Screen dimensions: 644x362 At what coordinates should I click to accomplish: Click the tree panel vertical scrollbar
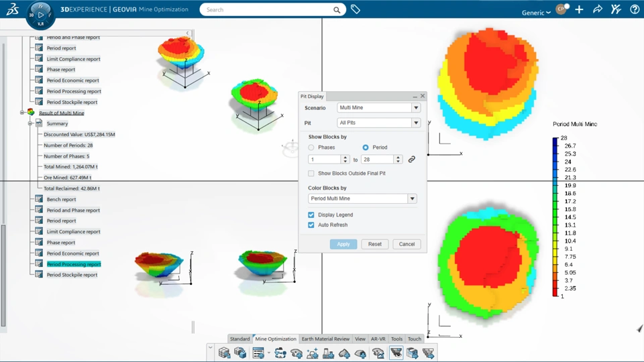coord(3,275)
